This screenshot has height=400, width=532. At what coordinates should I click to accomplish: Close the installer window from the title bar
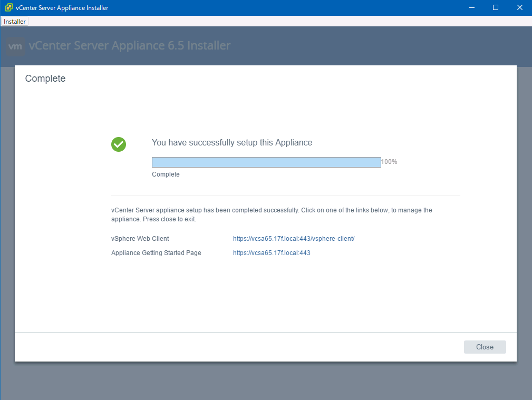[519, 7]
